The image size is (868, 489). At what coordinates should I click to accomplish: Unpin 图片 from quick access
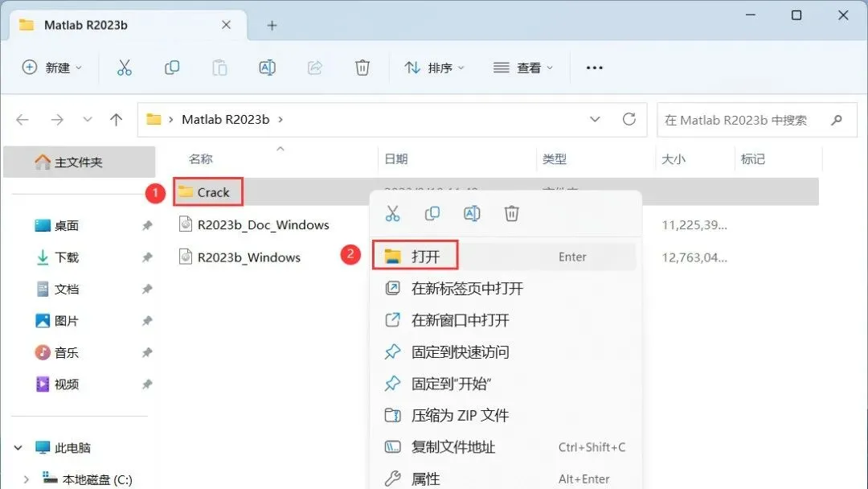coord(147,321)
